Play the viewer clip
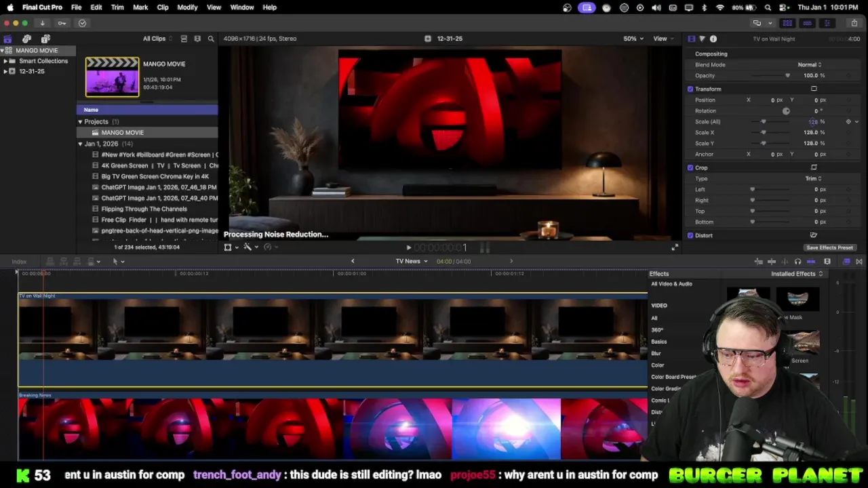 [408, 248]
